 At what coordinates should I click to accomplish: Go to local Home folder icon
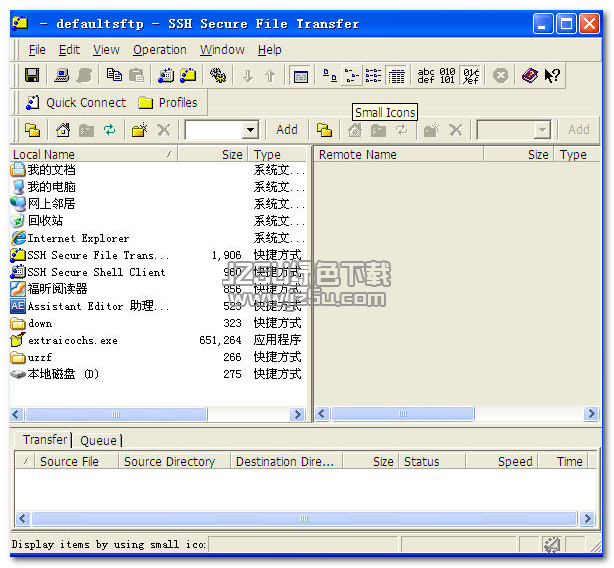coord(63,130)
